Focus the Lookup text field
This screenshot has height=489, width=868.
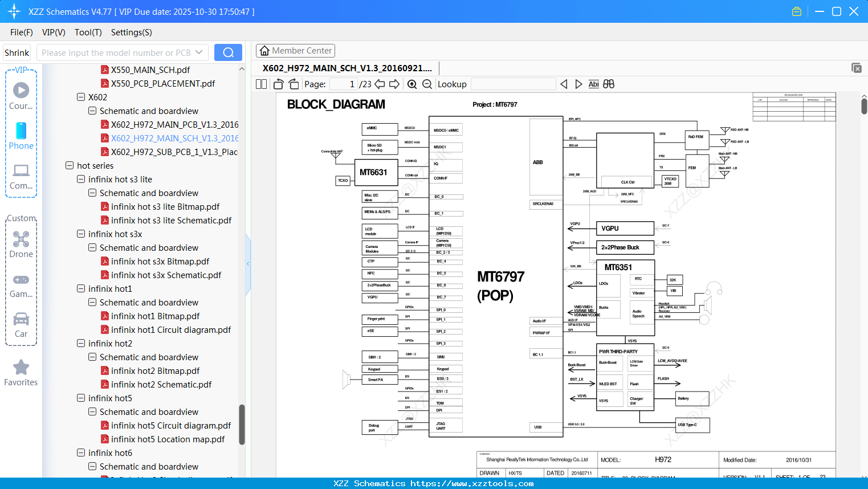coord(513,84)
